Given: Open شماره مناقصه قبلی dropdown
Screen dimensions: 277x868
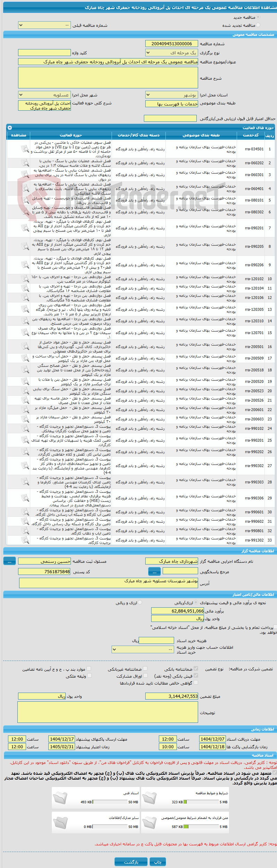Looking at the screenshot, I should pyautogui.click(x=44, y=25).
